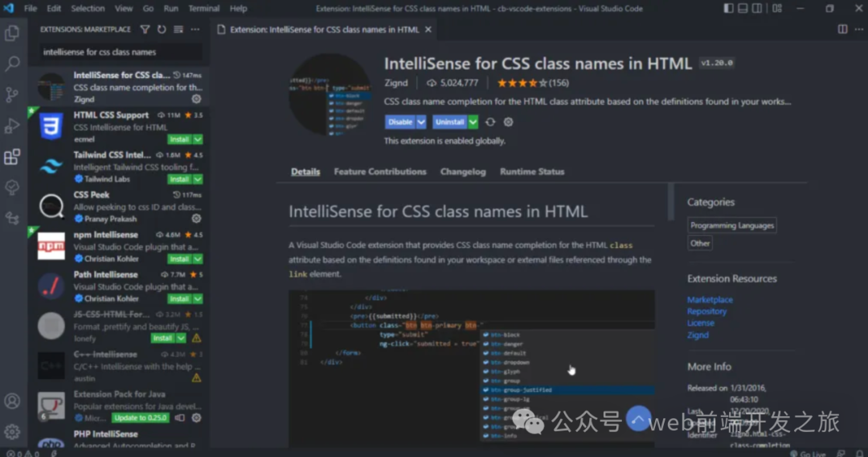Open Install dropdown for npm Intellisense
The height and width of the screenshot is (457, 868).
(198, 259)
